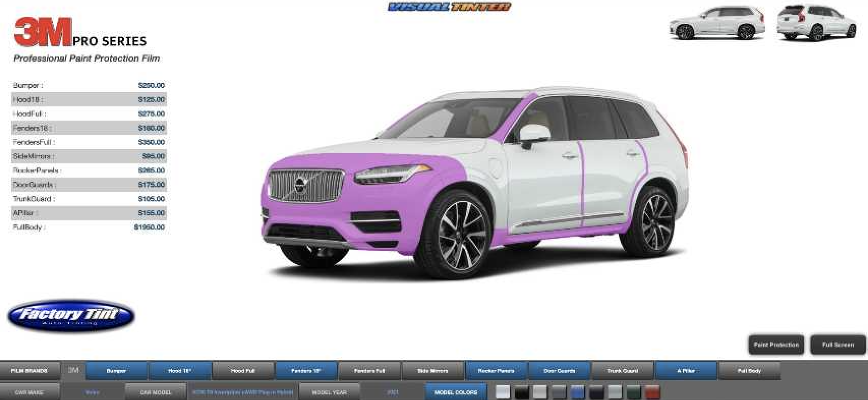
Task: Select the 3M film brand label
Action: [73, 370]
